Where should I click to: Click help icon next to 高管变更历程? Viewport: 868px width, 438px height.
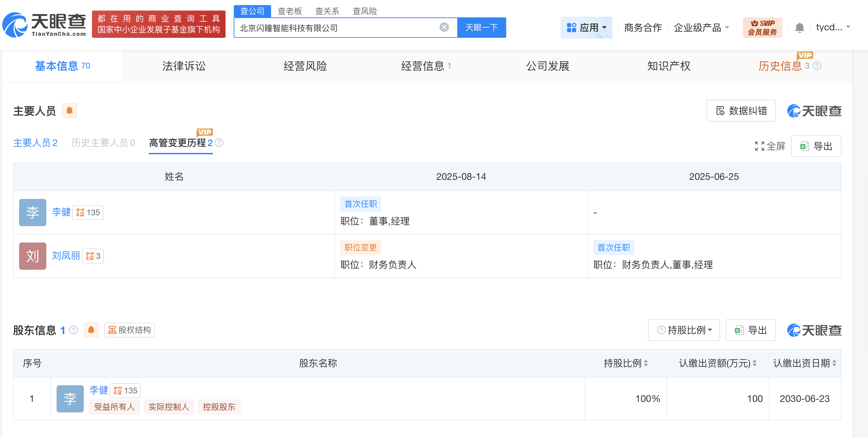coord(219,143)
